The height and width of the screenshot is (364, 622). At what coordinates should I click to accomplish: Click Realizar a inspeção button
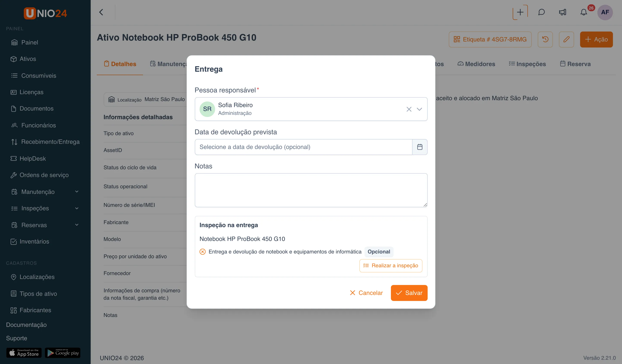point(391,266)
